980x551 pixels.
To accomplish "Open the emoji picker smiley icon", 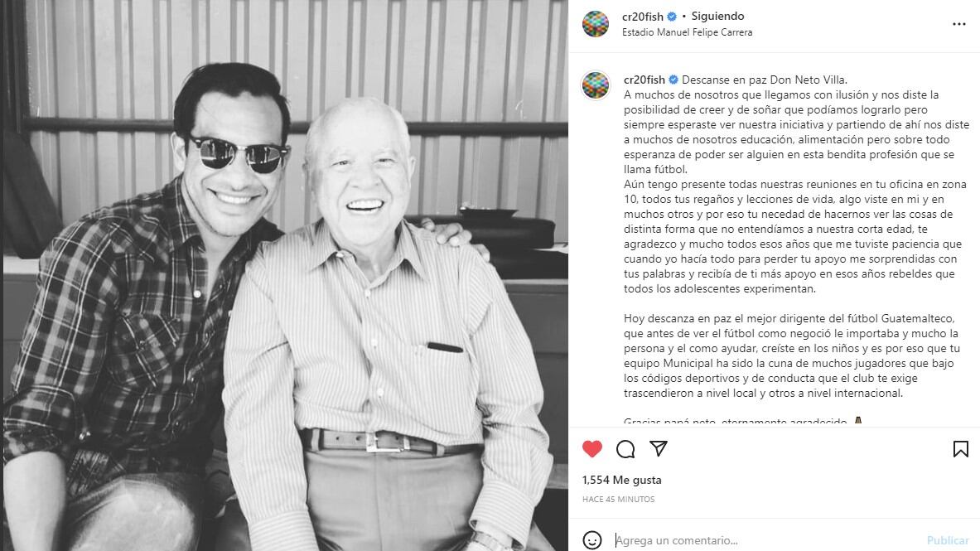I will [x=591, y=539].
